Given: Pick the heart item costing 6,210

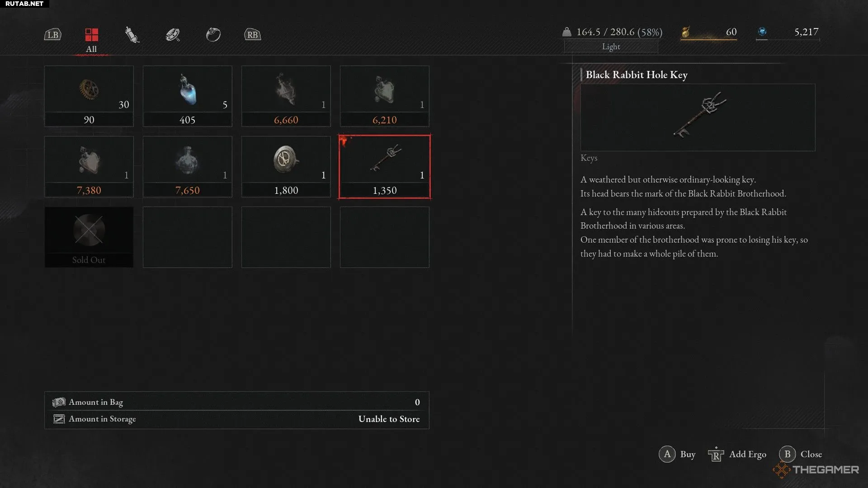Looking at the screenshot, I should click(385, 96).
